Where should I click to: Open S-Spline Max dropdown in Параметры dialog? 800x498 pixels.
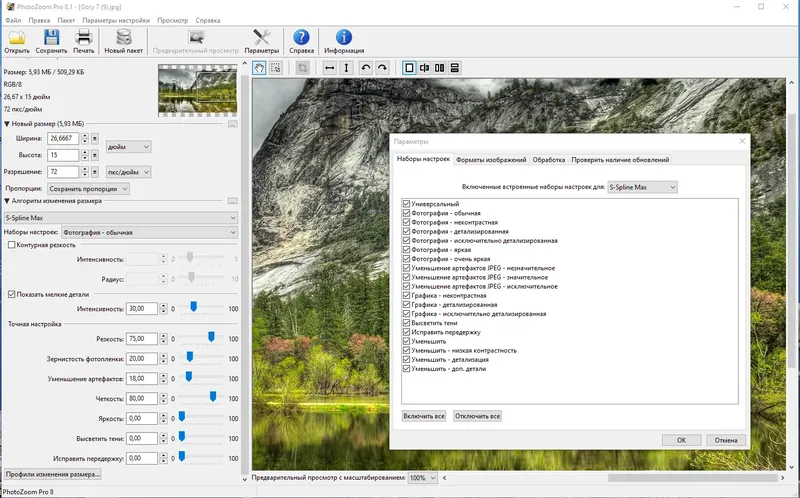(x=642, y=187)
